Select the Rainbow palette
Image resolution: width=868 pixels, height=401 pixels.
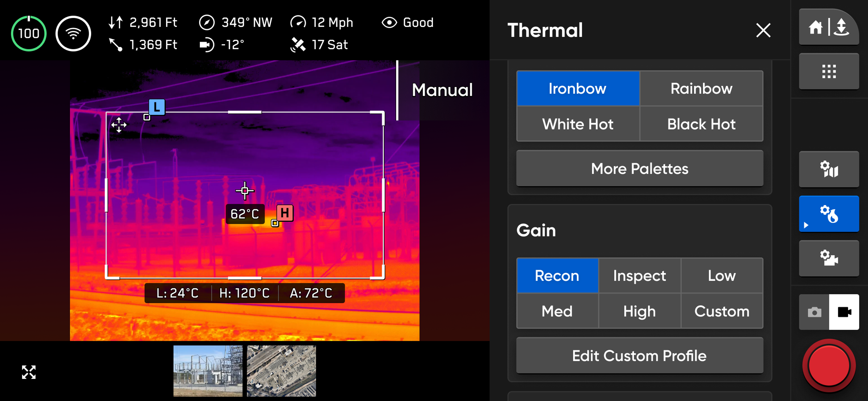coord(701,88)
